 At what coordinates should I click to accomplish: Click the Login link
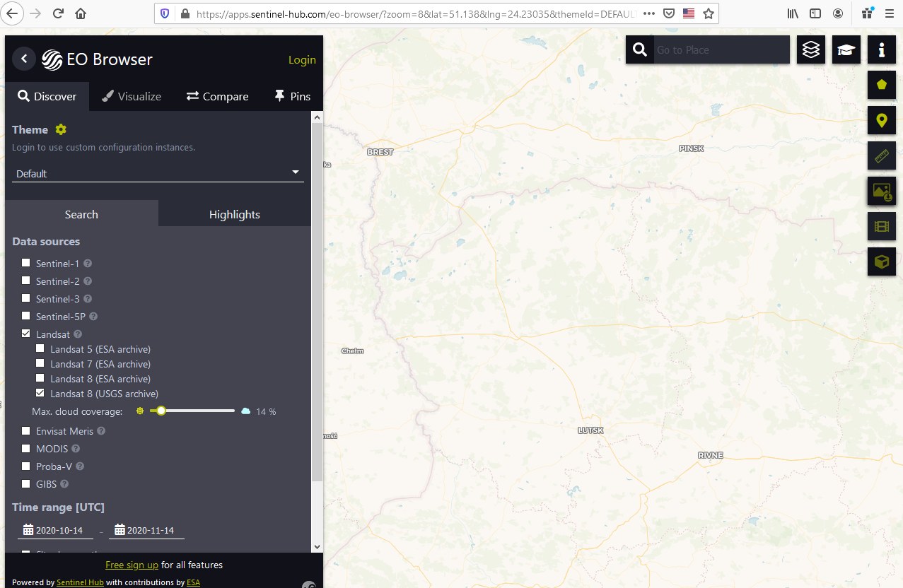[302, 60]
